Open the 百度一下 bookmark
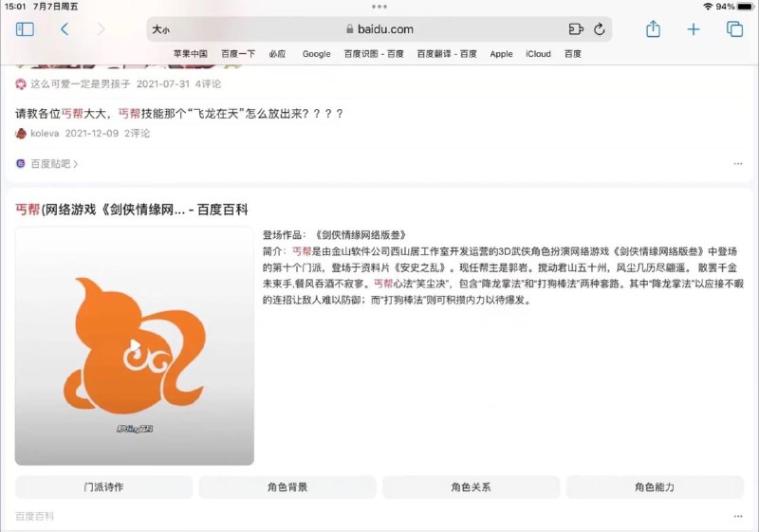The image size is (759, 532). pyautogui.click(x=238, y=54)
